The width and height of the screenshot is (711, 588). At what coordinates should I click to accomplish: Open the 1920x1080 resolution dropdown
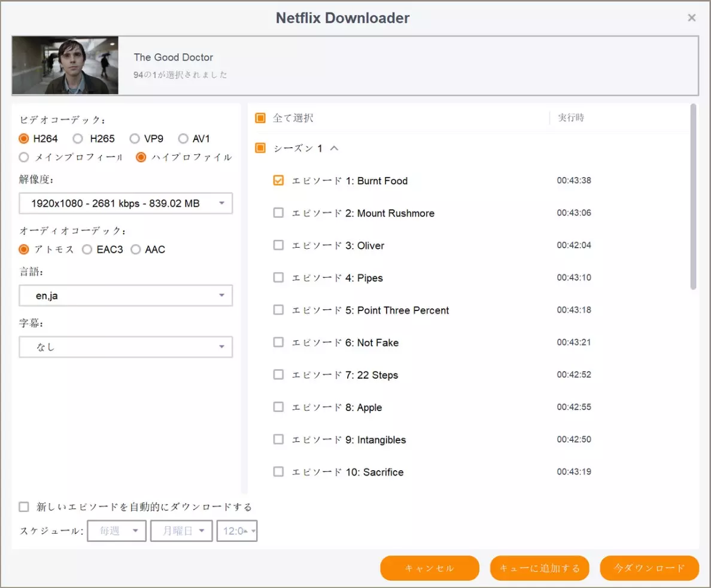point(126,203)
